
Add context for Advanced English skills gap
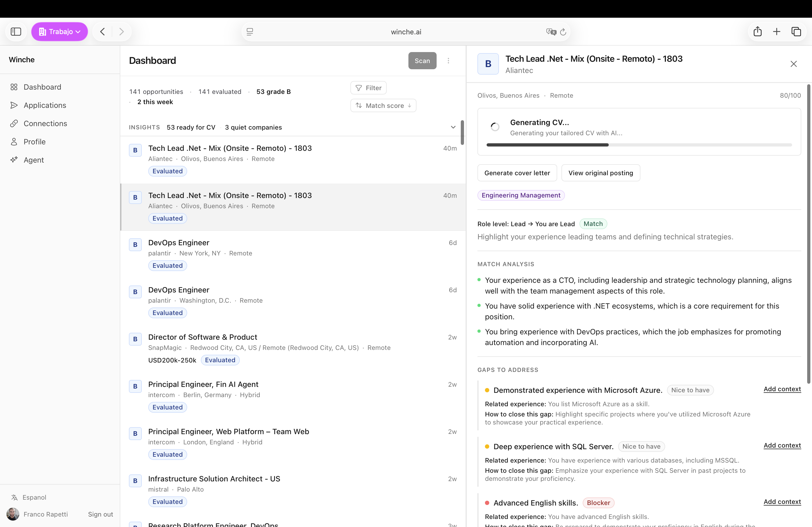tap(782, 502)
